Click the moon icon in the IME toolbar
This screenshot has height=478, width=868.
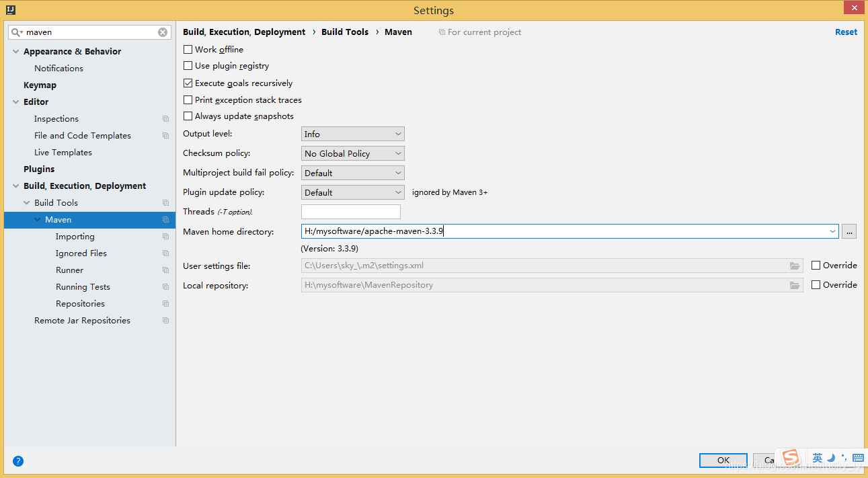832,458
